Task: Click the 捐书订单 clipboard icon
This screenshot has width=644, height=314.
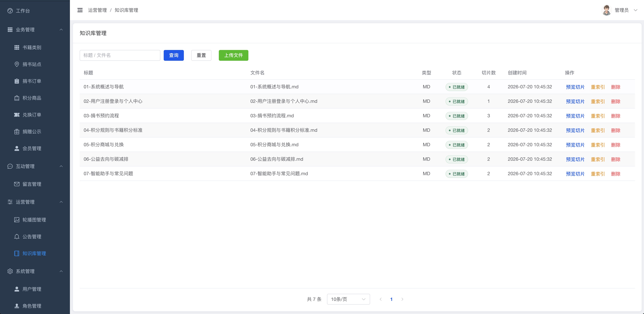Action: coord(17,81)
